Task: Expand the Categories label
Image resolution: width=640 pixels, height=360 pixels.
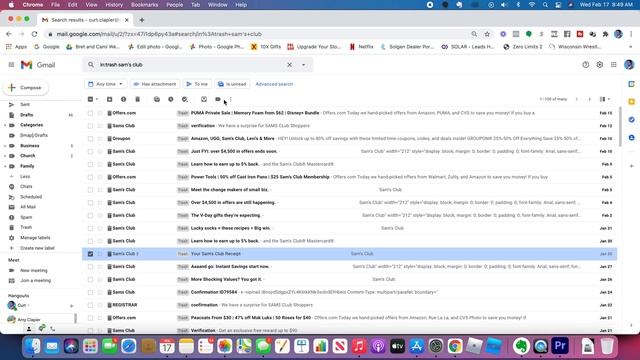Action: (x=5, y=125)
